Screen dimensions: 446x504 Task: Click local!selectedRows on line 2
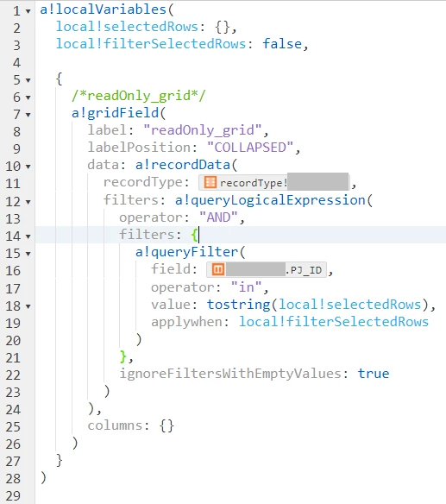tap(128, 27)
